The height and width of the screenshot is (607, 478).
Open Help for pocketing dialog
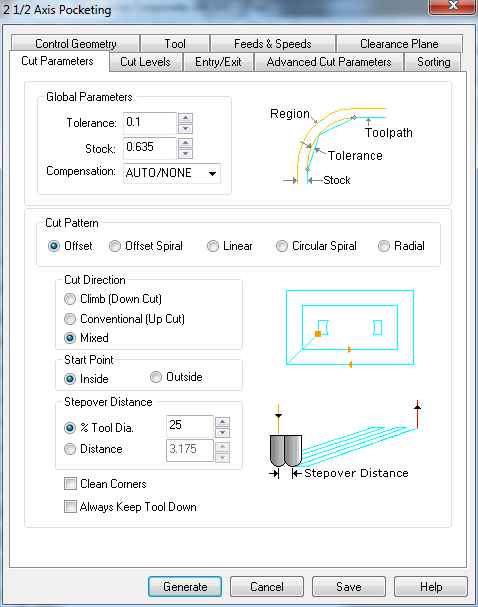coord(431,587)
